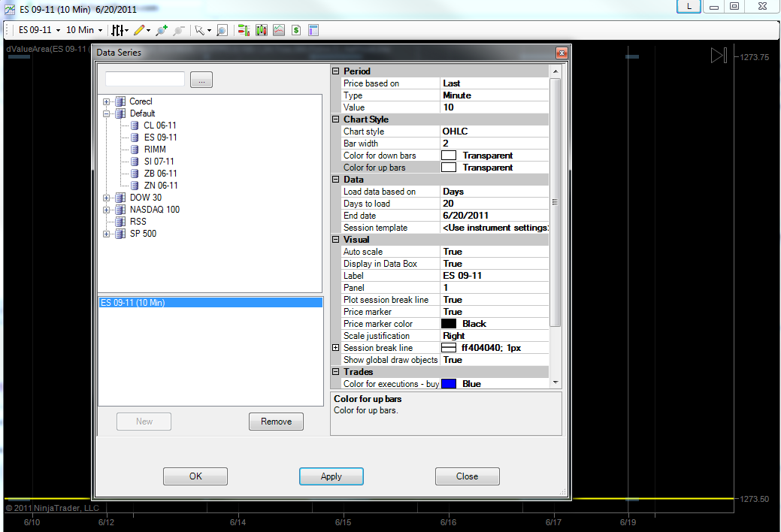Click the RSS instrument list icon
Screen dimensions: 781x532
click(120, 222)
